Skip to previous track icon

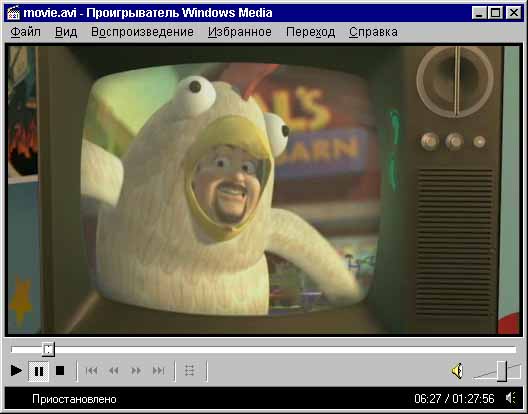(x=91, y=371)
